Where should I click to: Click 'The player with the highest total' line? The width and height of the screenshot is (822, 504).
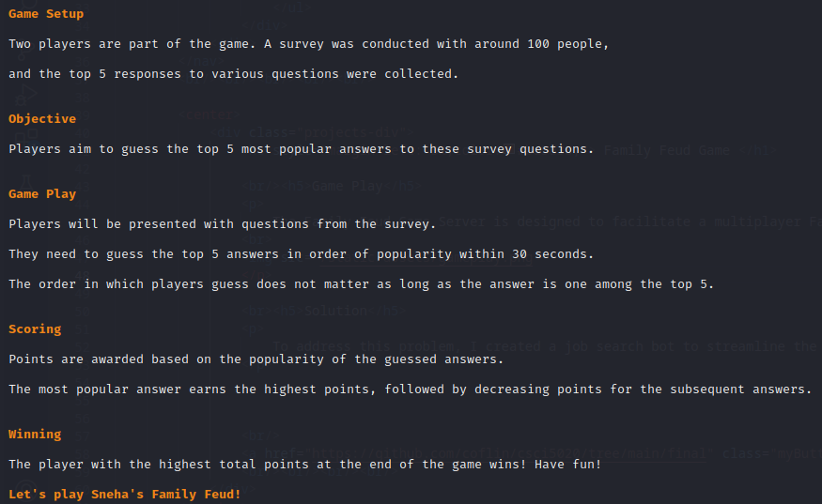(304, 465)
